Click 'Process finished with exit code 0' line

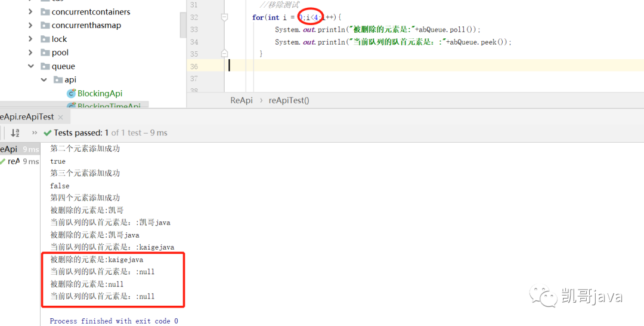coord(114,321)
